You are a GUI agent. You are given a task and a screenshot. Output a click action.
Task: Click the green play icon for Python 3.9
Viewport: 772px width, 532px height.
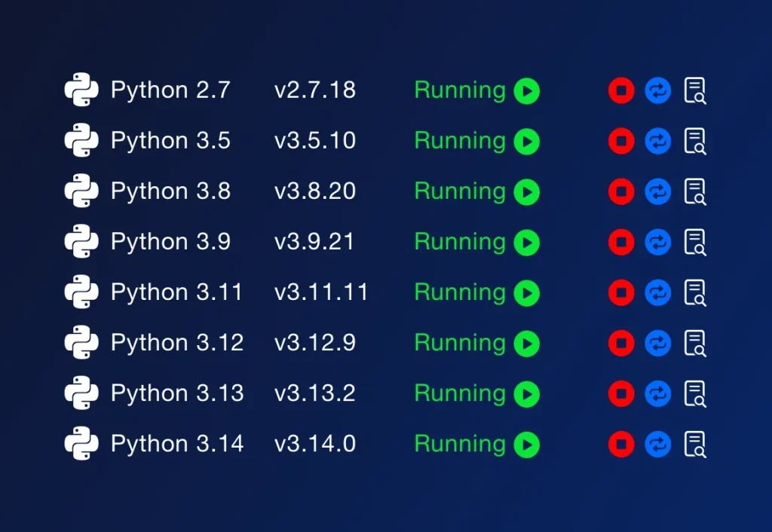coord(527,243)
